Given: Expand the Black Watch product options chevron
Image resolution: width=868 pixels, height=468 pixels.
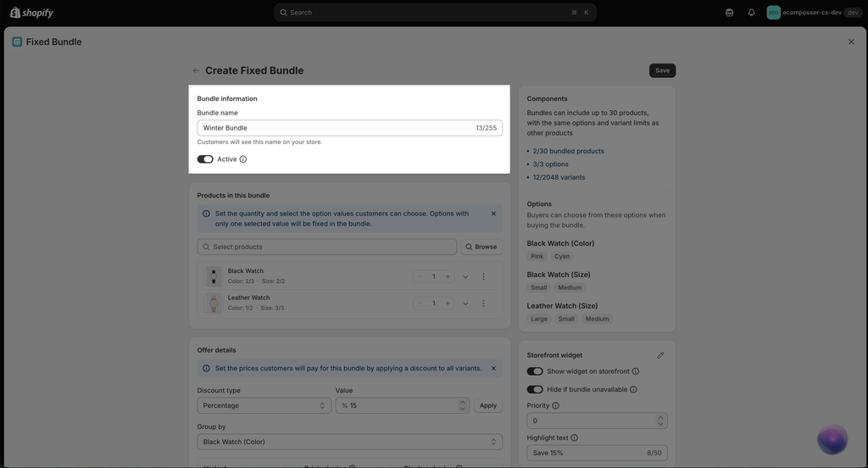Looking at the screenshot, I should click(465, 276).
